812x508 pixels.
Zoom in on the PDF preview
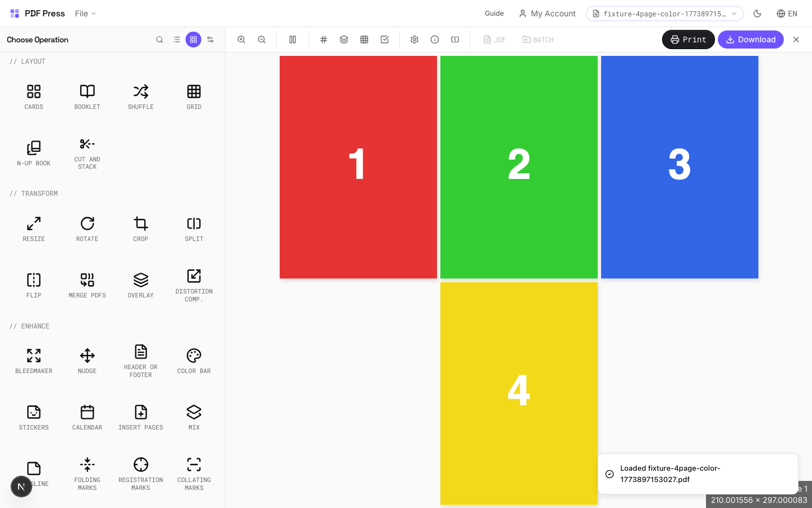coord(241,40)
